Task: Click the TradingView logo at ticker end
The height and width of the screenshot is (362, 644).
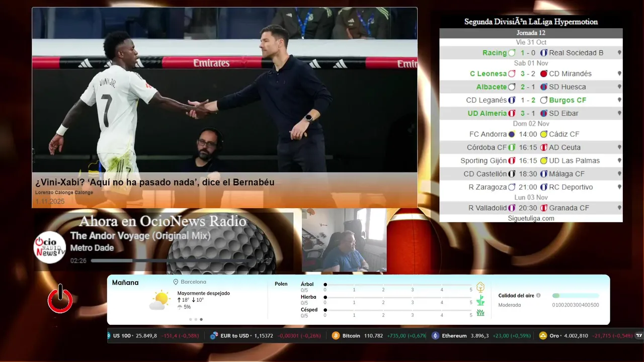Action: (x=639, y=335)
